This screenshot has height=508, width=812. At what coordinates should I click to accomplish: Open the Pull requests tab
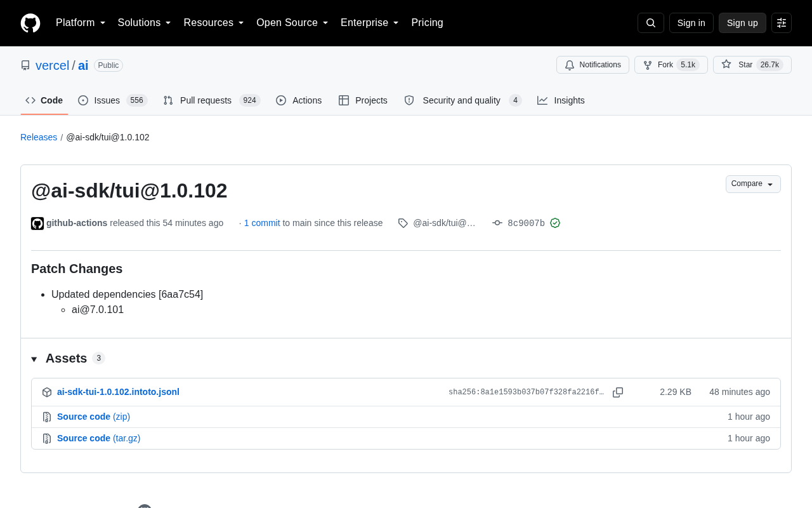[211, 100]
